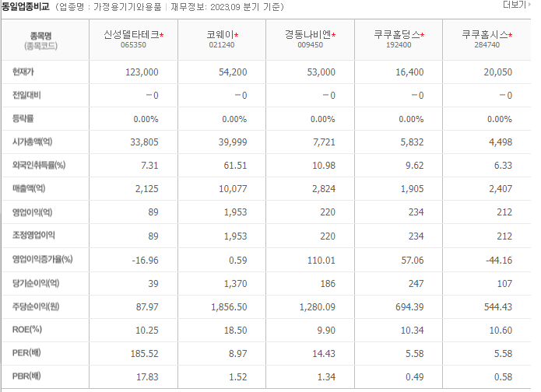Select the 등락률 row label
Viewport: 541px width, 392px height.
coord(23,118)
